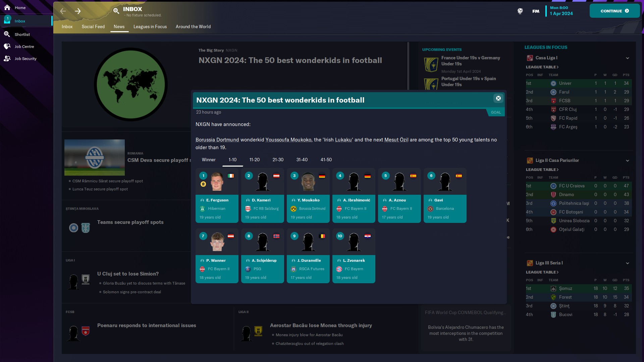Go forward with the right arrow icon
The image size is (644, 362).
point(78,11)
